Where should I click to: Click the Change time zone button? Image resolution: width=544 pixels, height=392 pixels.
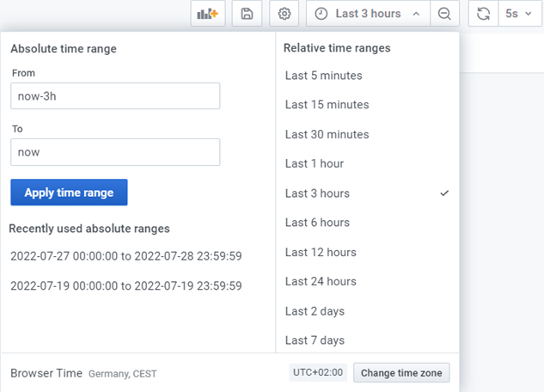click(x=401, y=372)
